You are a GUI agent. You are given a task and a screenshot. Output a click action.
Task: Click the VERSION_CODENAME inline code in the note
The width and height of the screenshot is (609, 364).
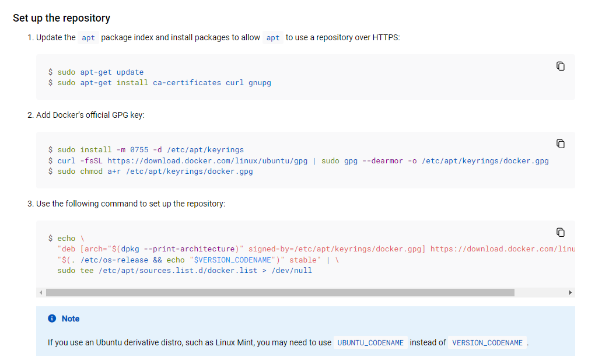click(488, 342)
